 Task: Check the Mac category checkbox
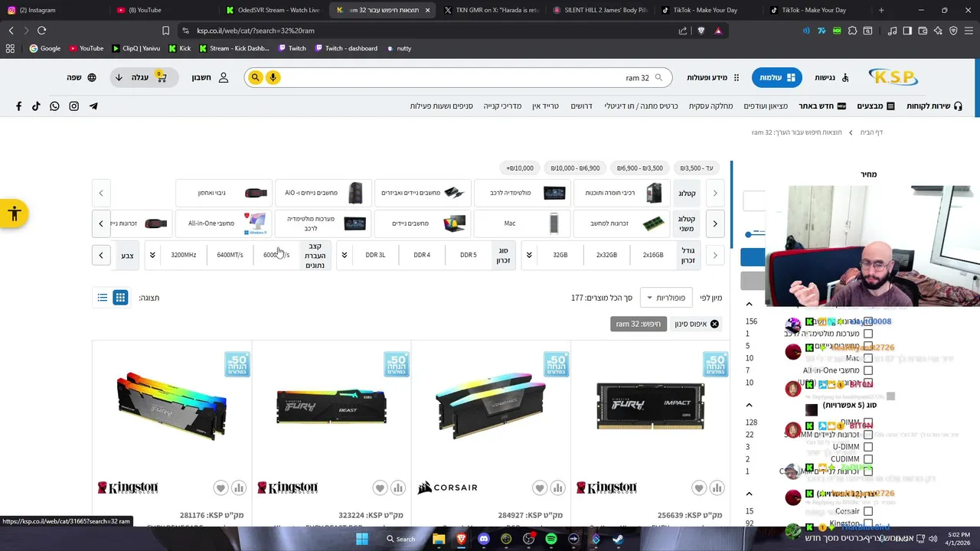867,358
